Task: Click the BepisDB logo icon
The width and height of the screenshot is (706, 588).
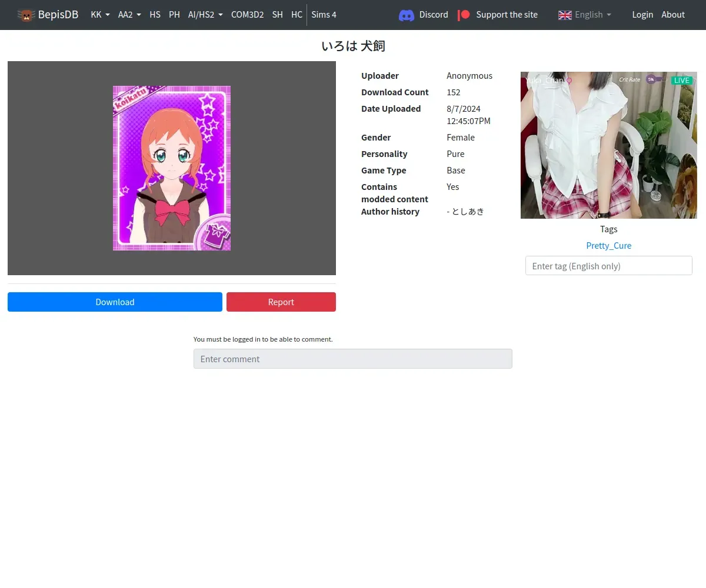Action: point(26,15)
